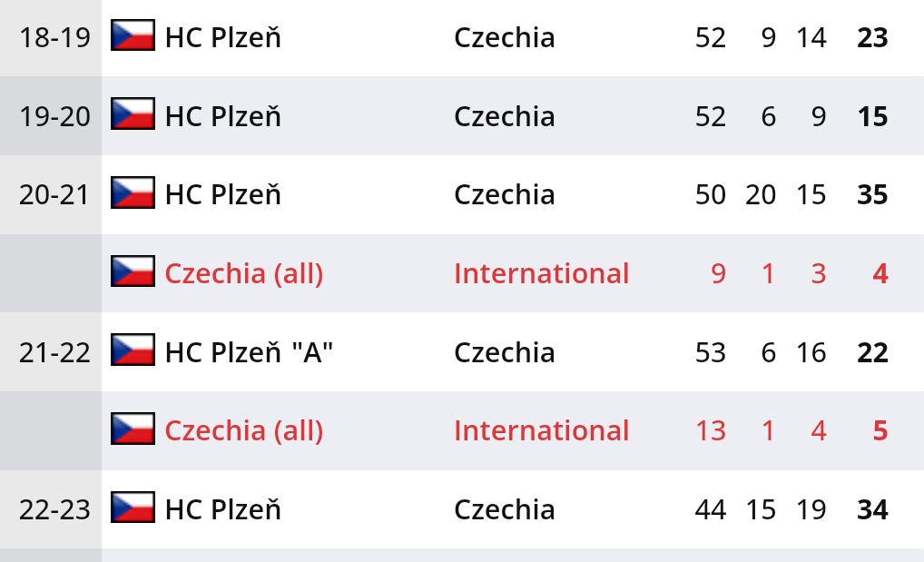
Task: Select the 21-22 season label
Action: point(54,352)
